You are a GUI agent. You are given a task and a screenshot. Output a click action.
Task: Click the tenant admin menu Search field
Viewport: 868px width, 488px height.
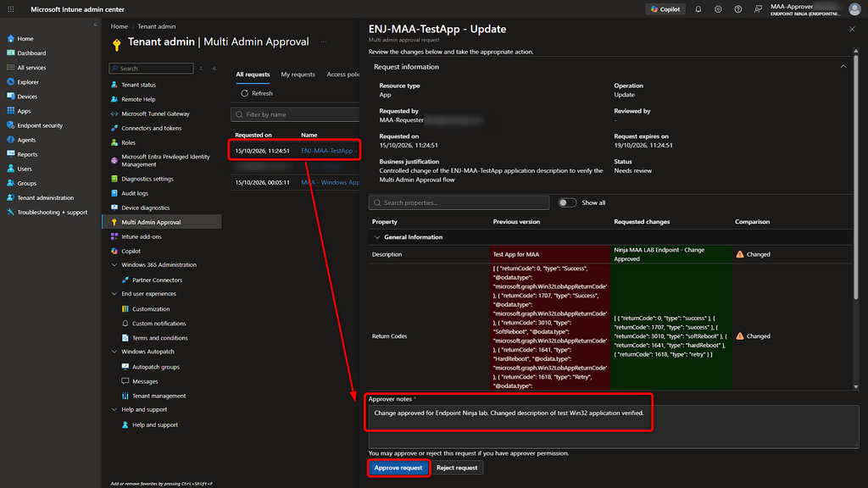coord(151,68)
